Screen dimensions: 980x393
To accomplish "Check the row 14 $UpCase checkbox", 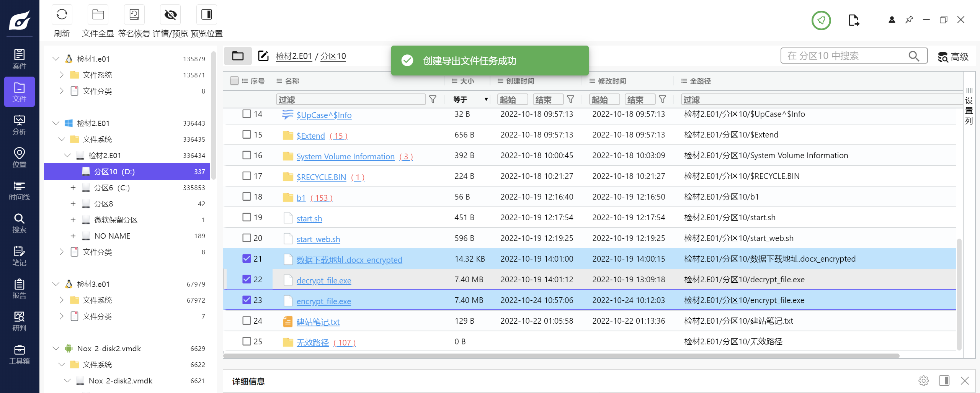I will click(x=247, y=114).
